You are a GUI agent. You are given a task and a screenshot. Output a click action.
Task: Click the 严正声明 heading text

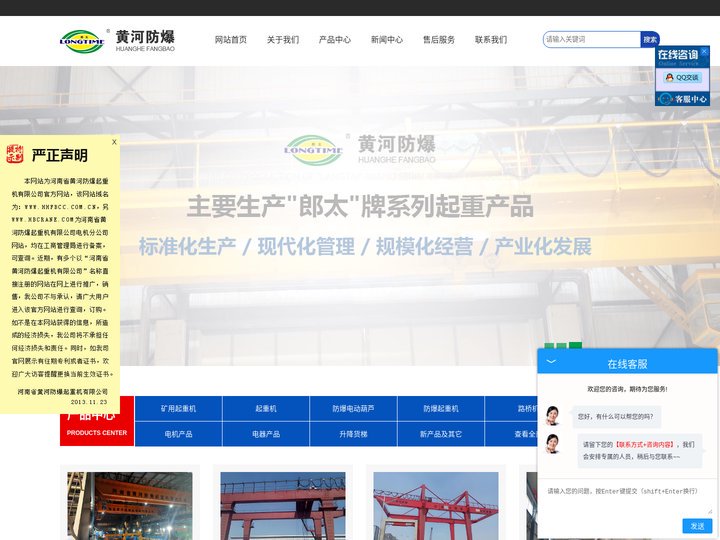(60, 156)
